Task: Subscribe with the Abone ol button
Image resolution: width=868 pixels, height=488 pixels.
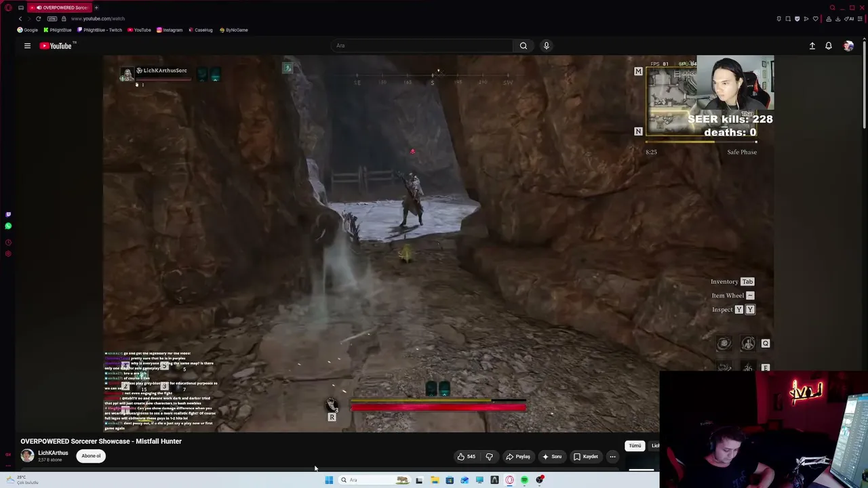Action: (91, 455)
